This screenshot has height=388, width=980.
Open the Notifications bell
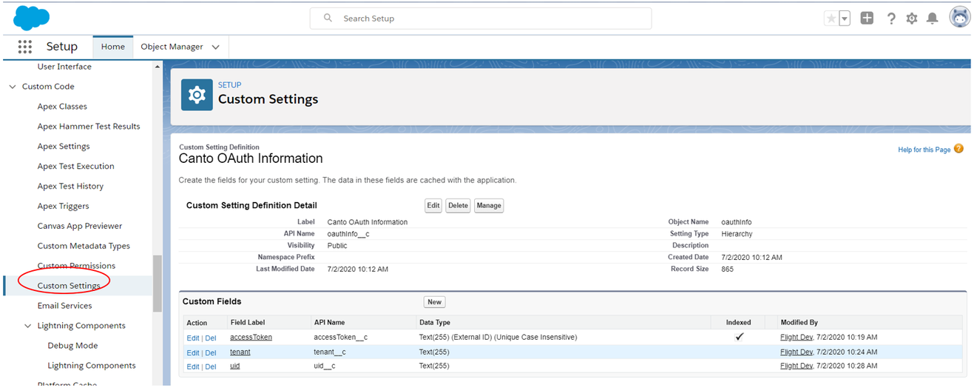tap(933, 19)
